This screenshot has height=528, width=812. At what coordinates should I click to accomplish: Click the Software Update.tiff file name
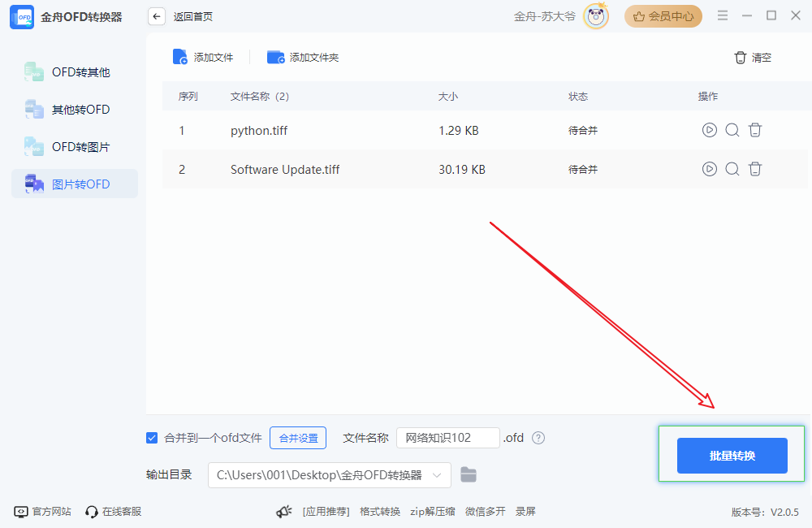[x=285, y=170]
